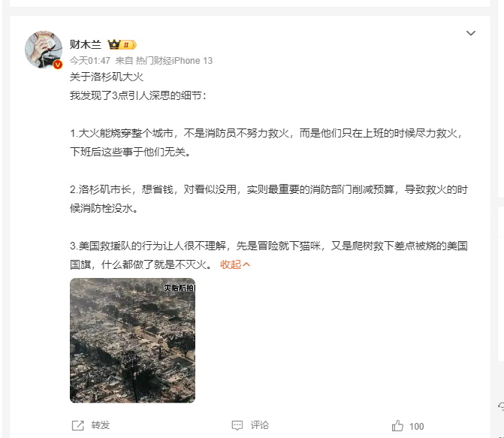Open 财木兰's profile avatar
Viewport: 504px width, 438px height.
click(x=44, y=50)
